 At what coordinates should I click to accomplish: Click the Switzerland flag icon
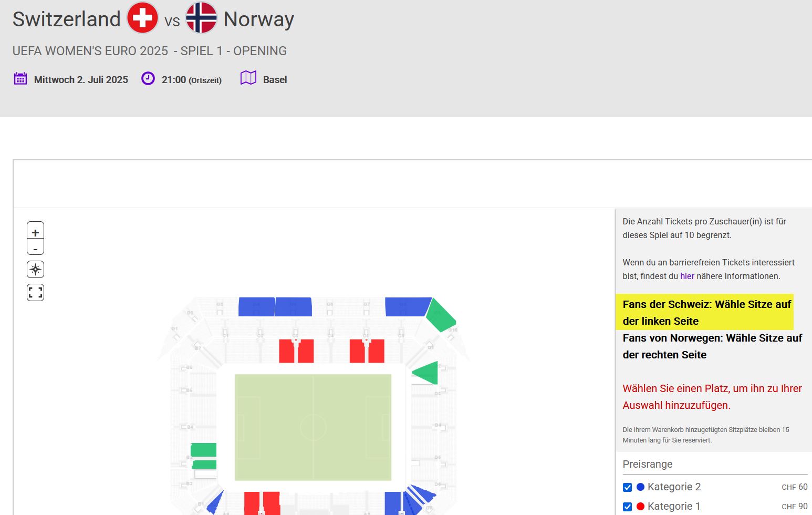142,18
